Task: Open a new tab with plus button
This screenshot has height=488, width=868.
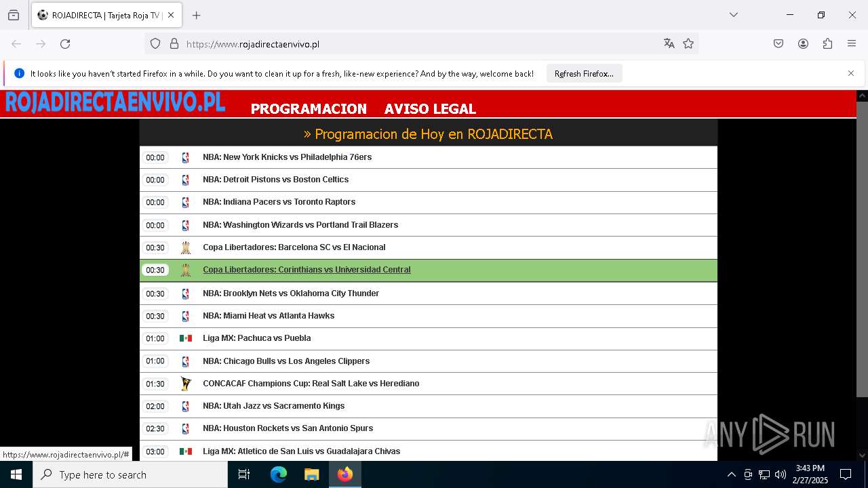Action: [x=197, y=15]
